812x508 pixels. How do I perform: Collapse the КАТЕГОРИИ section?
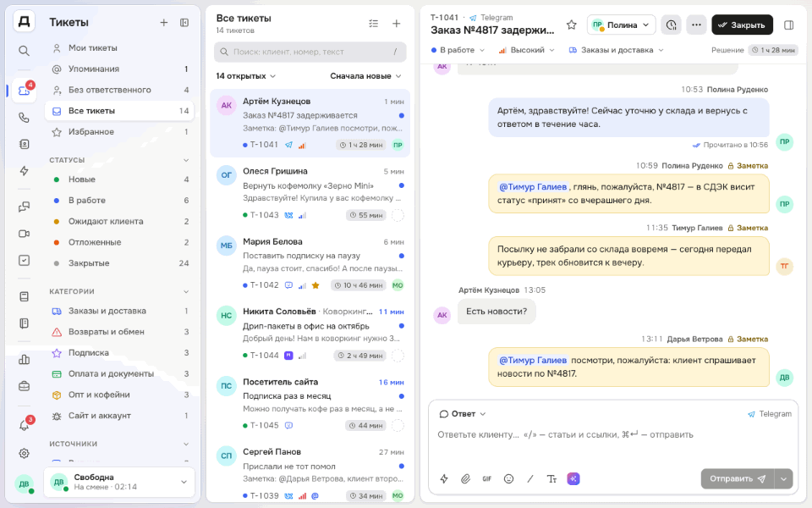point(186,292)
